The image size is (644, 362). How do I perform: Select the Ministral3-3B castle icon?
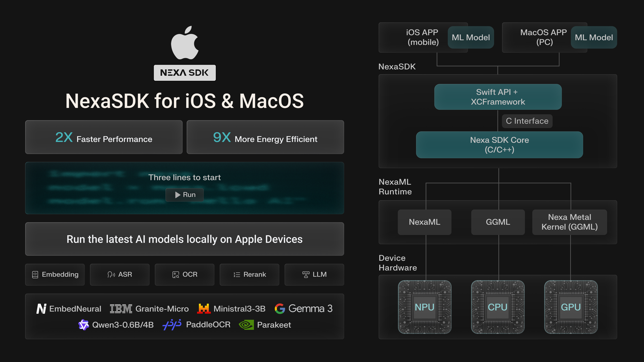click(204, 309)
